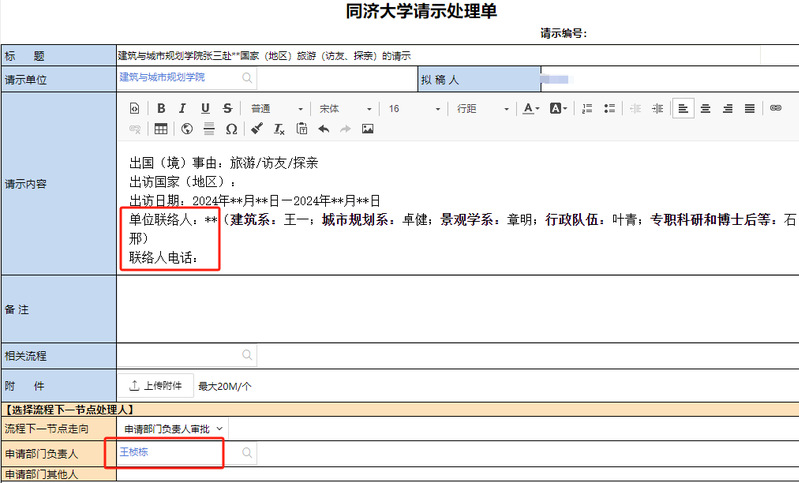Image resolution: width=799 pixels, height=483 pixels.
Task: Clear text formatting
Action: [279, 129]
